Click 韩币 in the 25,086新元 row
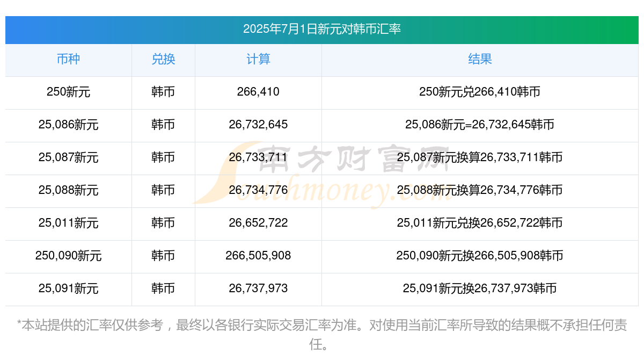The height and width of the screenshot is (361, 644). 163,125
